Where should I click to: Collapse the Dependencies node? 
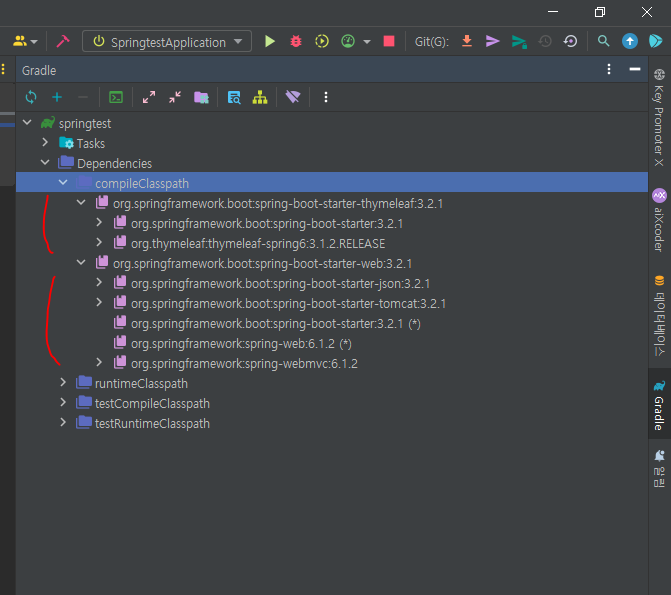point(45,162)
